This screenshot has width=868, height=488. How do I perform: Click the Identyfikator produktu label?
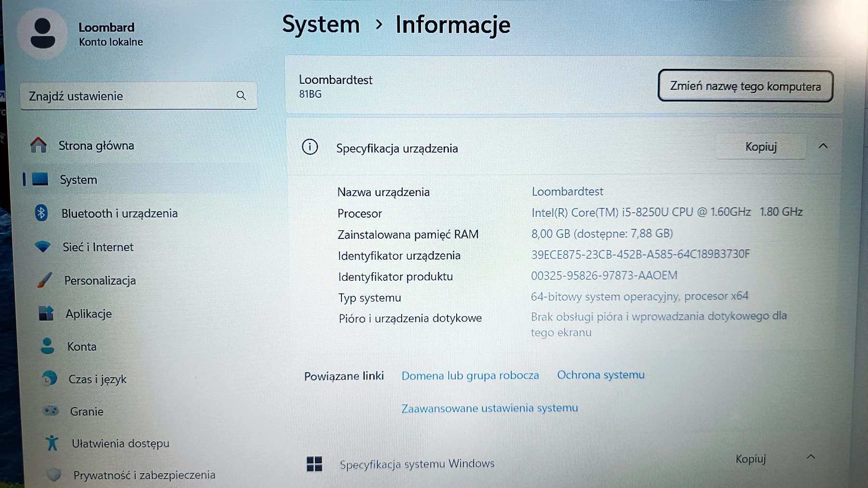coord(395,277)
